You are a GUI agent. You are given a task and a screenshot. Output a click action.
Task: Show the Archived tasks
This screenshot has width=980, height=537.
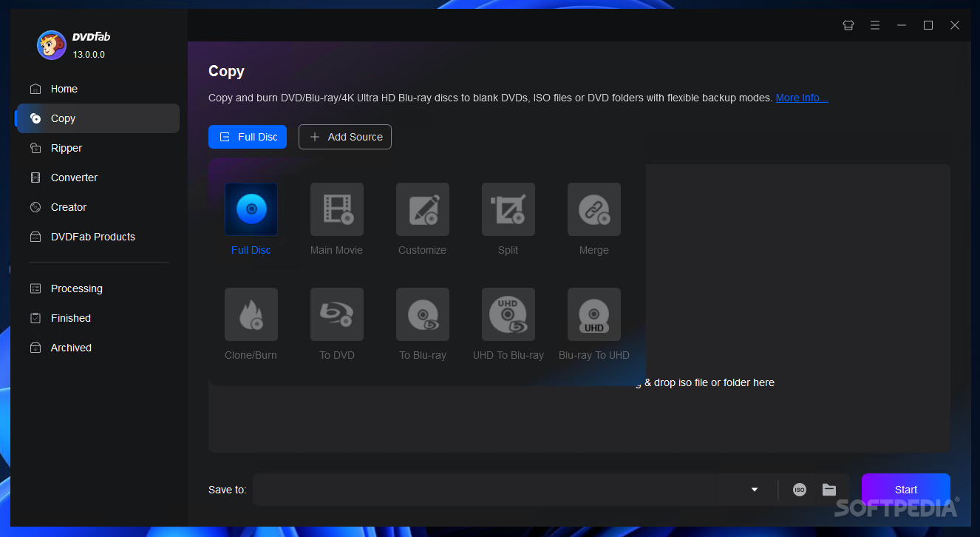pos(98,348)
